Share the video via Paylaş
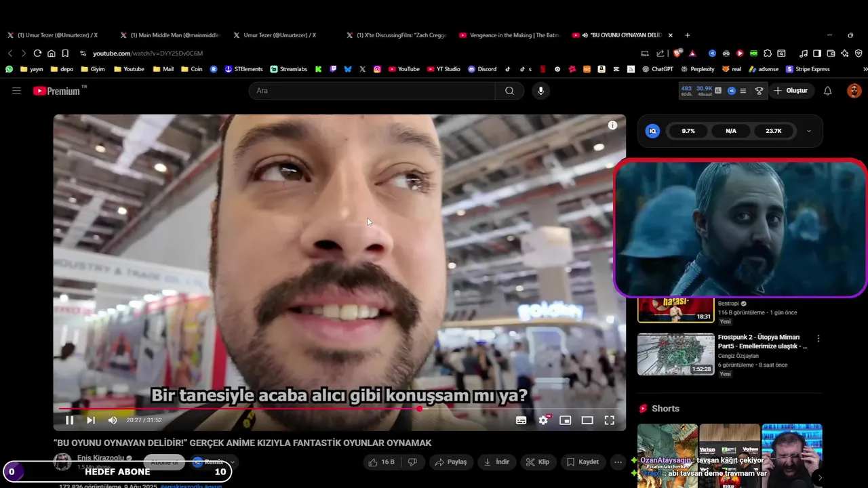Viewport: 868px width, 488px height. [451, 462]
